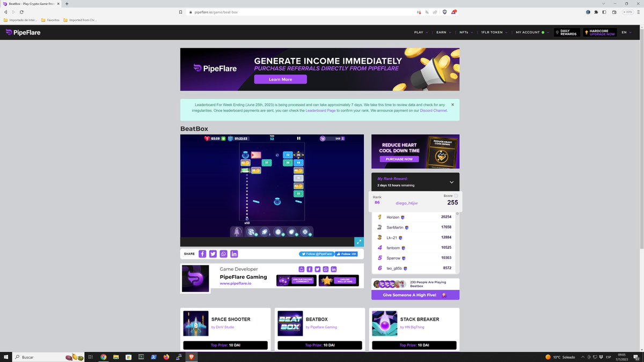The height and width of the screenshot is (362, 644).
Task: Open the Leaderboard Page link
Action: [320, 110]
